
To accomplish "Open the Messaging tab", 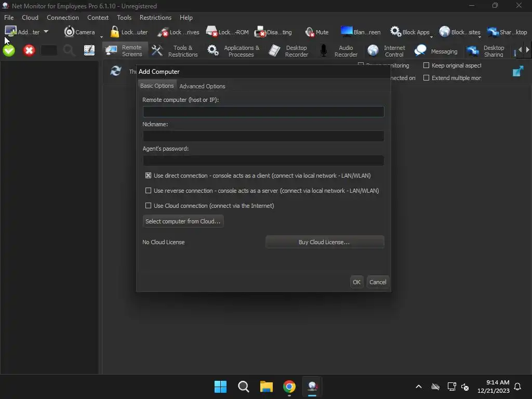I will click(x=436, y=51).
